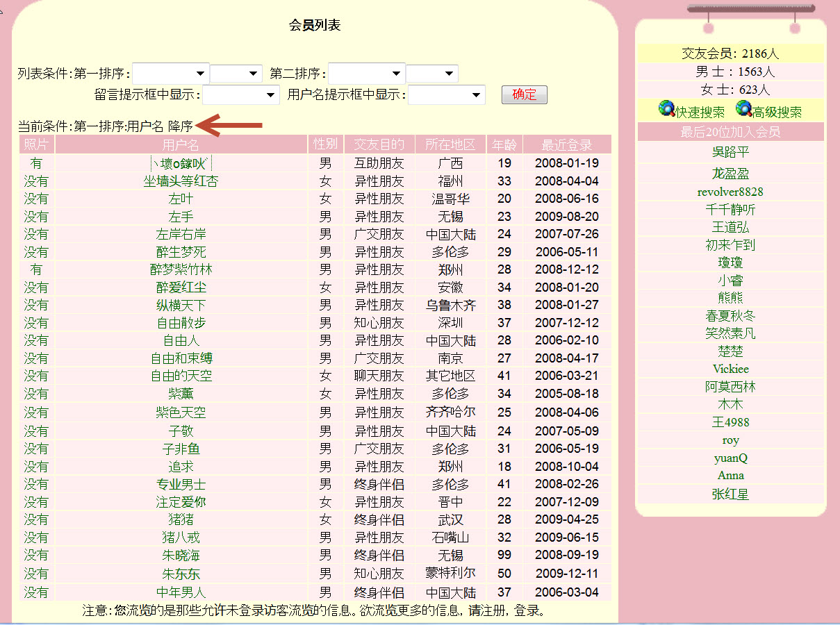View new member 吴路平

point(730,152)
